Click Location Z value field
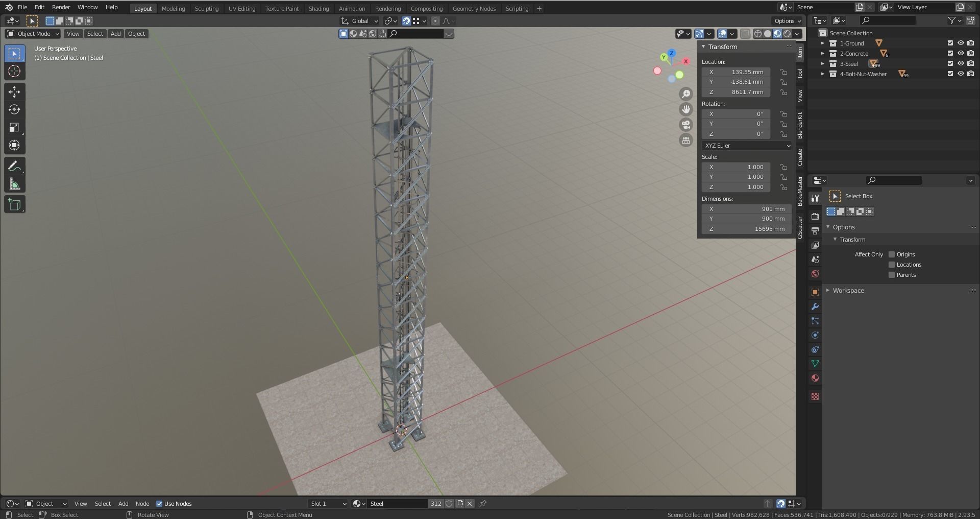980x519 pixels. pos(736,92)
